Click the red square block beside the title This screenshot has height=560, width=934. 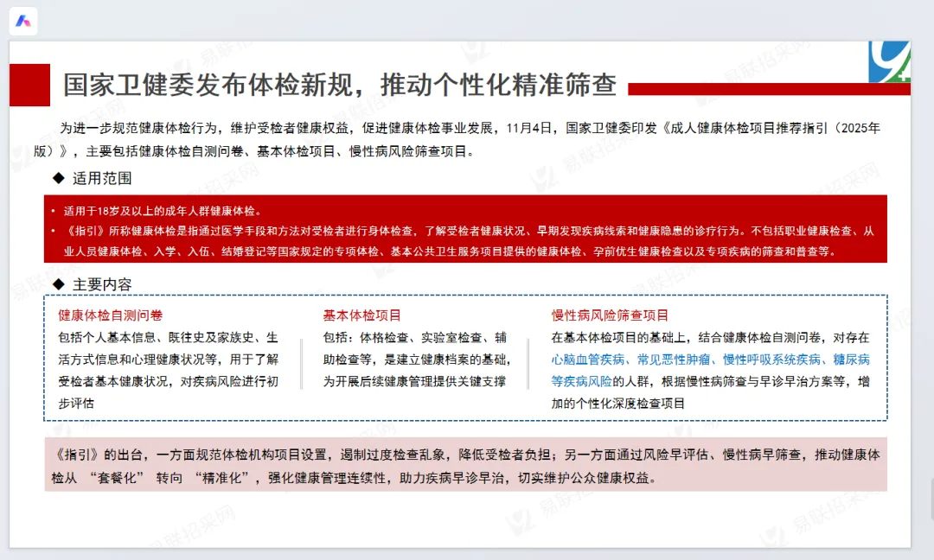29,85
